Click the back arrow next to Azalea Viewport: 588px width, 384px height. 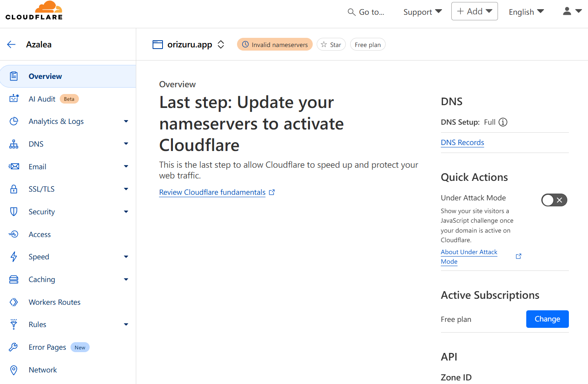11,45
